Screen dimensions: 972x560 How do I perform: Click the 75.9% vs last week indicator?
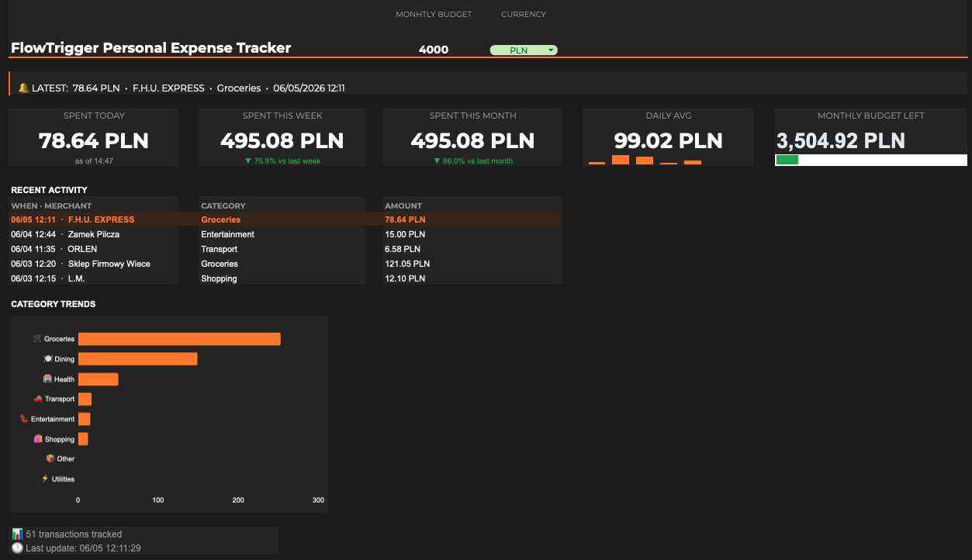pyautogui.click(x=282, y=161)
